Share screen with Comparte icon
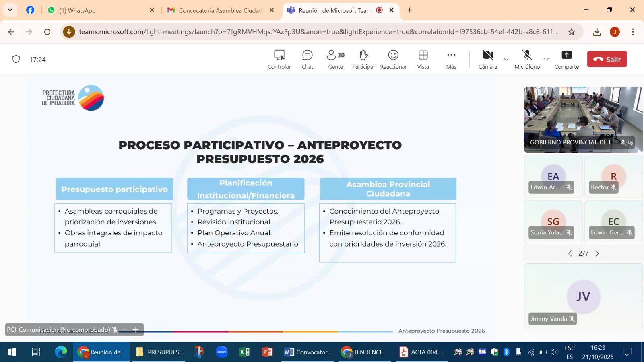Screen dimensions: 644x362 click(566, 59)
